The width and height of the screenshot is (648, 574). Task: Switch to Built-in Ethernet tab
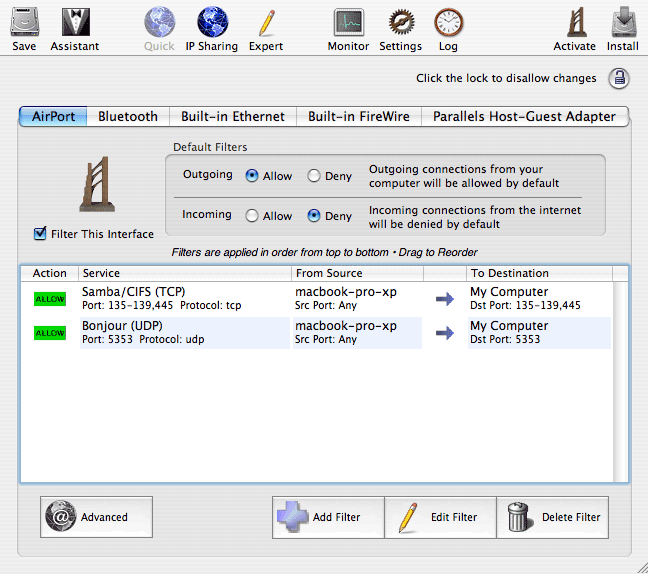point(233,117)
